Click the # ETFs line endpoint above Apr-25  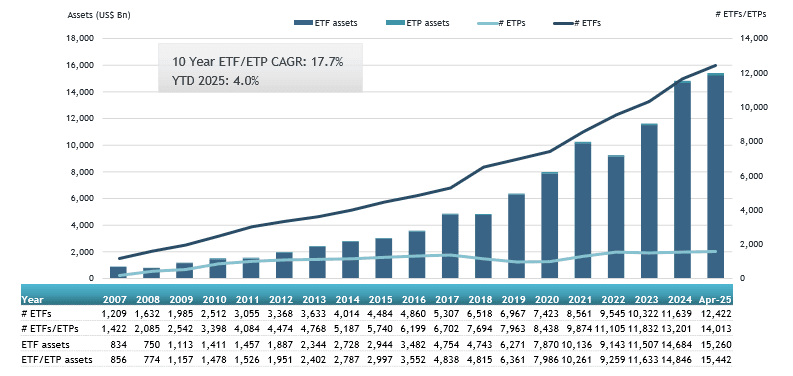coord(715,65)
